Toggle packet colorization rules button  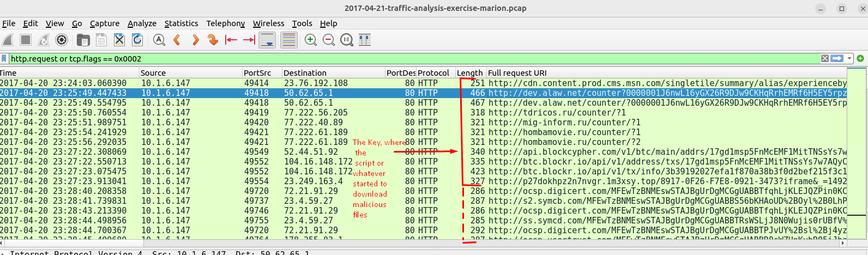(x=288, y=40)
